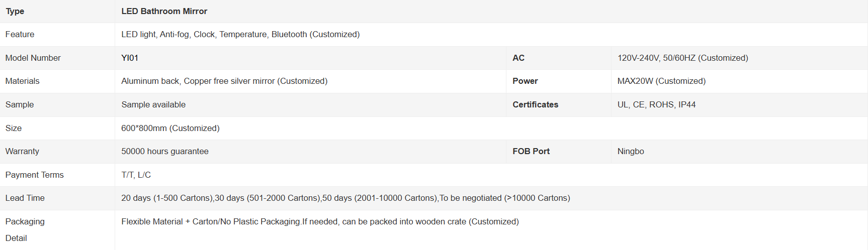The height and width of the screenshot is (250, 868).
Task: Click the Lead Time carton details text
Action: pyautogui.click(x=345, y=198)
